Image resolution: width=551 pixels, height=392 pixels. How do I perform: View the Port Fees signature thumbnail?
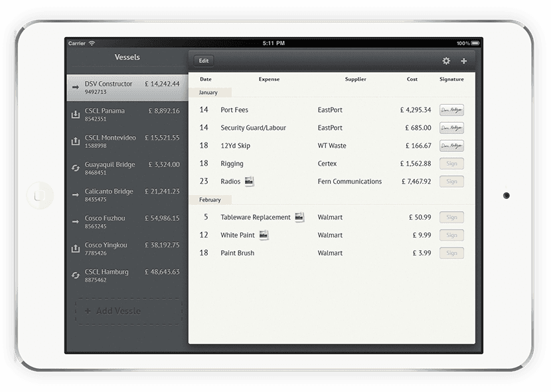pos(451,110)
